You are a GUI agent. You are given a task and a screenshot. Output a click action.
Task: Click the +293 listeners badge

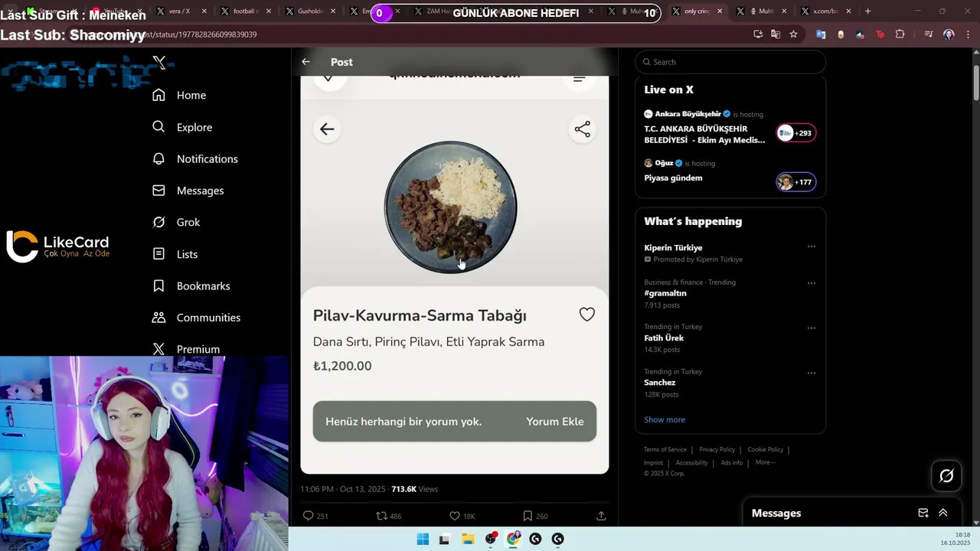[796, 133]
